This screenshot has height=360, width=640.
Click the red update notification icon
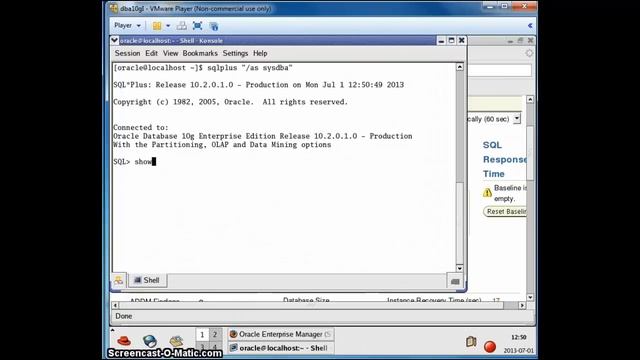pyautogui.click(x=490, y=347)
